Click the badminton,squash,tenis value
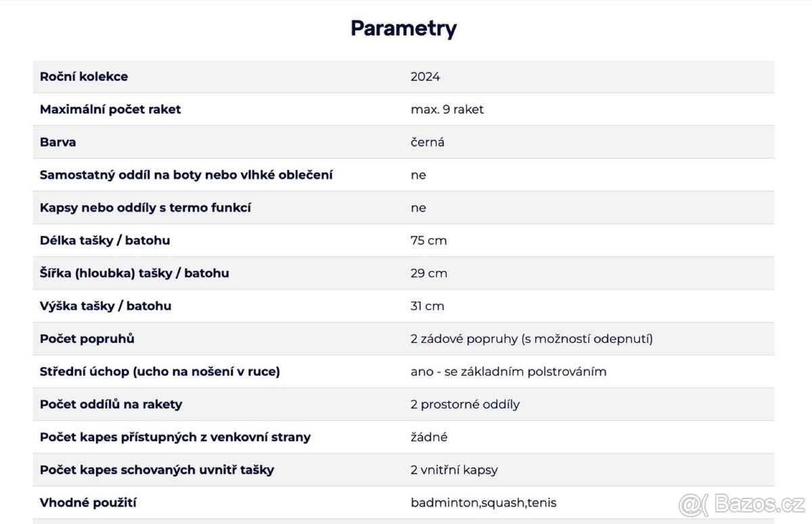The width and height of the screenshot is (812, 524). point(483,503)
